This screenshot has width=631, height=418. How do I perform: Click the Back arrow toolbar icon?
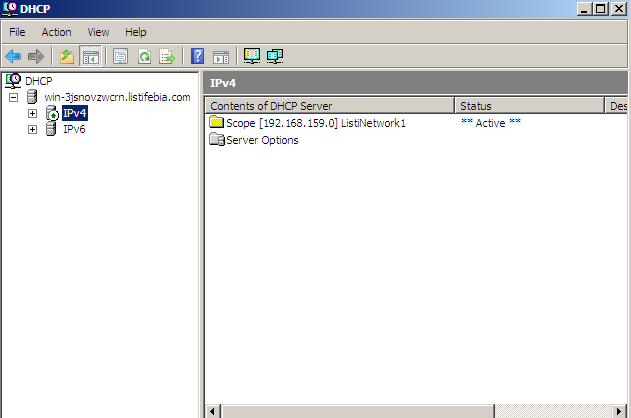point(13,56)
